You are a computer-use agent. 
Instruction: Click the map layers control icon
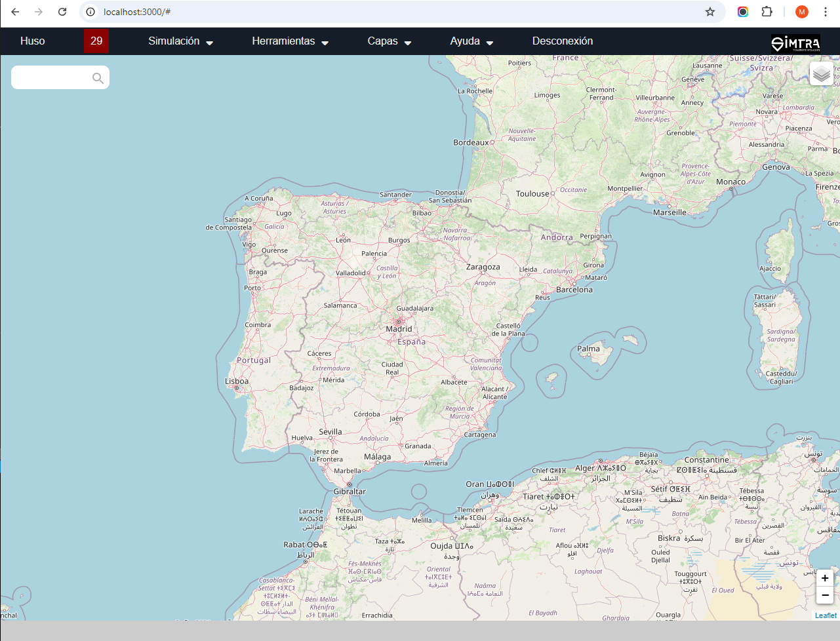(x=821, y=74)
